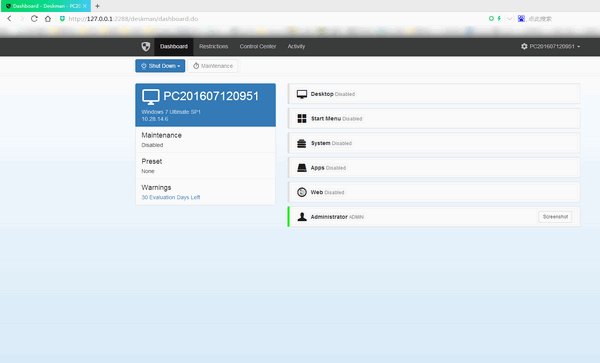Click the browser home icon
This screenshot has height=363, width=600.
(48, 19)
